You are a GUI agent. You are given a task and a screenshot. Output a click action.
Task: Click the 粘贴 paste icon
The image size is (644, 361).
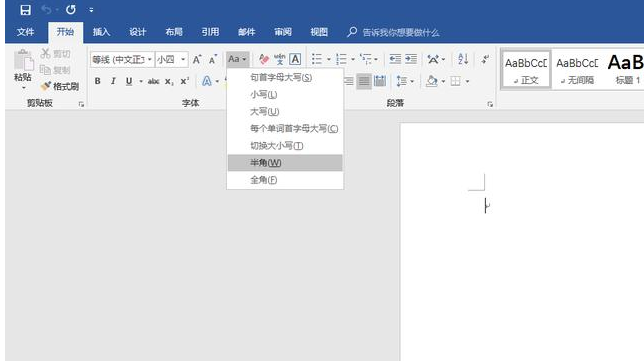pyautogui.click(x=23, y=61)
